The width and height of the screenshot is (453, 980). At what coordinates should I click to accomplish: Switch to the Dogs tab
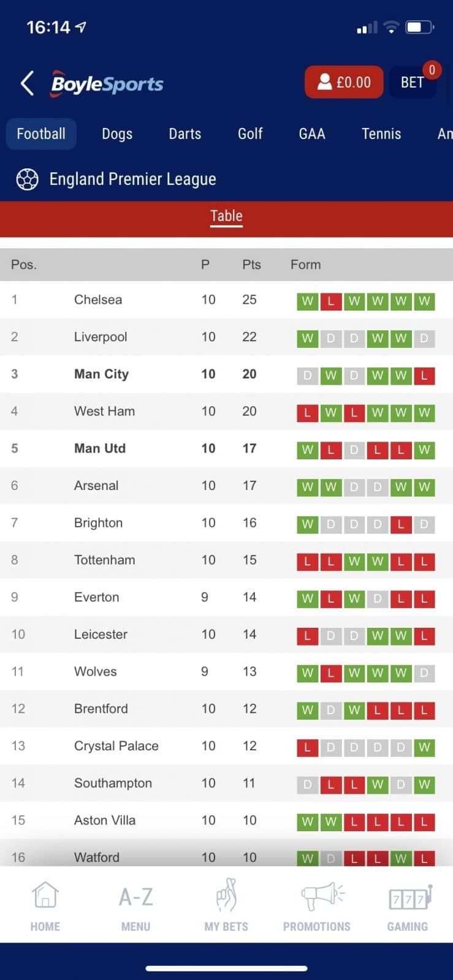[117, 134]
